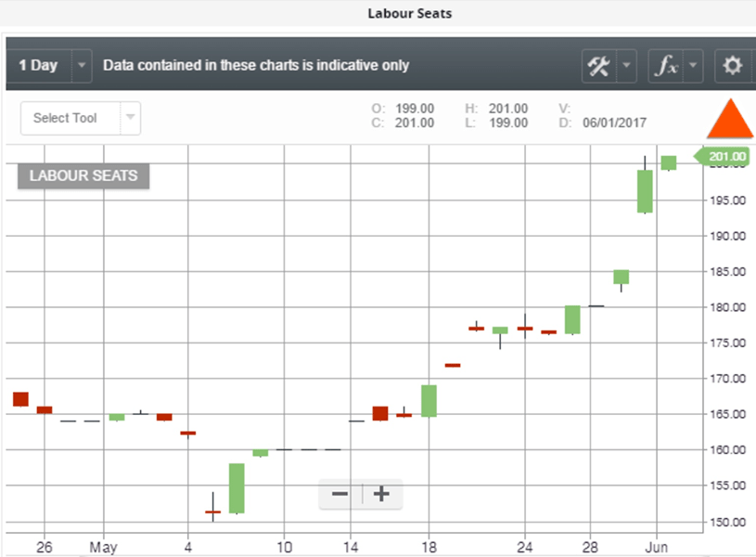Zoom out using the minus button

pyautogui.click(x=340, y=494)
